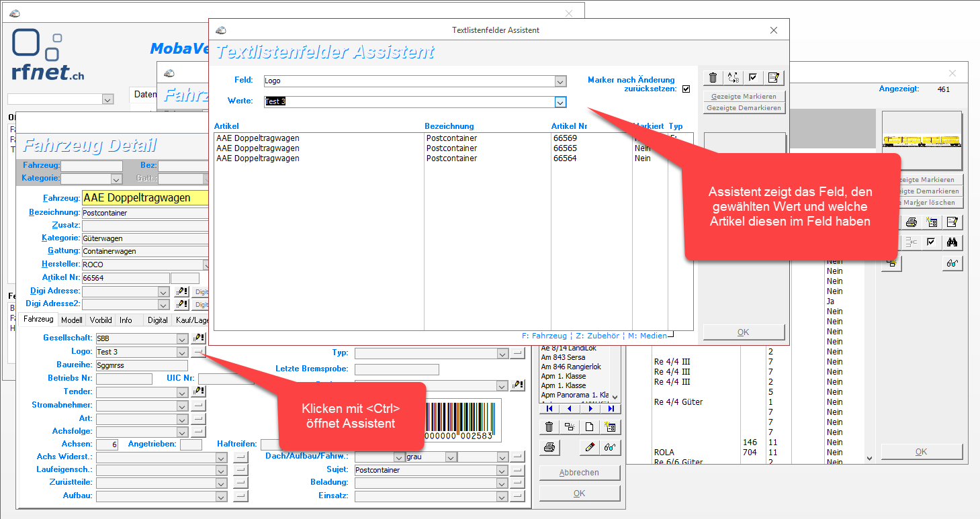Click the checkmark icon in the list window
Screen dimensions: 980x519
coord(932,242)
